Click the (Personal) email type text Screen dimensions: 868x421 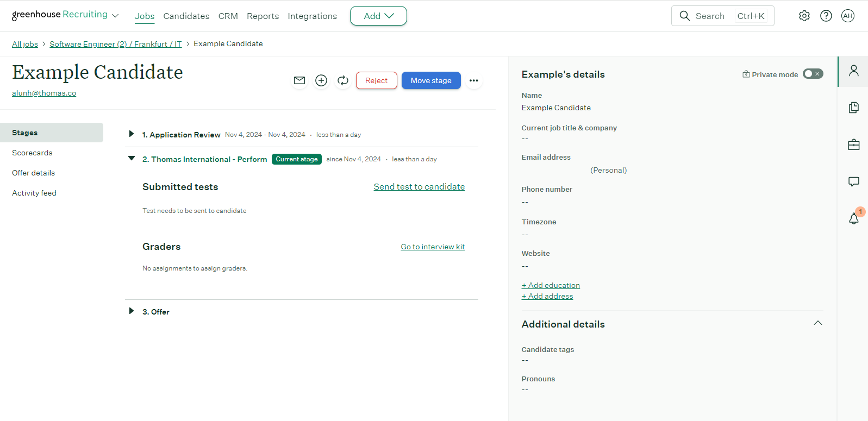pos(608,170)
